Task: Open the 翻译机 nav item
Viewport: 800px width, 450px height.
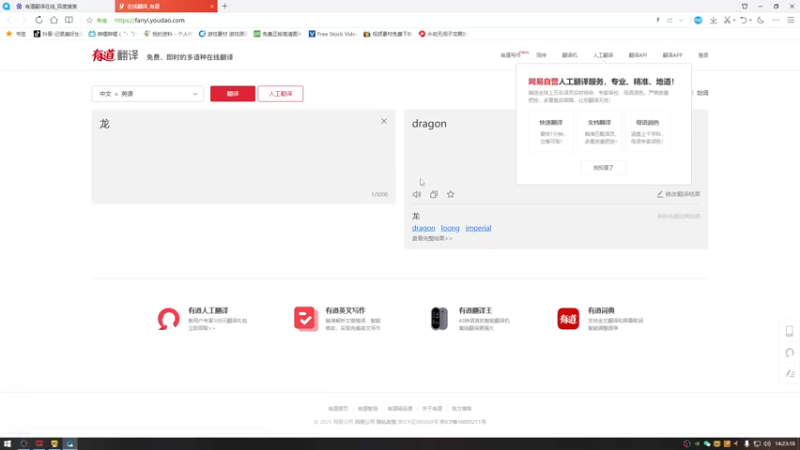Action: [569, 55]
